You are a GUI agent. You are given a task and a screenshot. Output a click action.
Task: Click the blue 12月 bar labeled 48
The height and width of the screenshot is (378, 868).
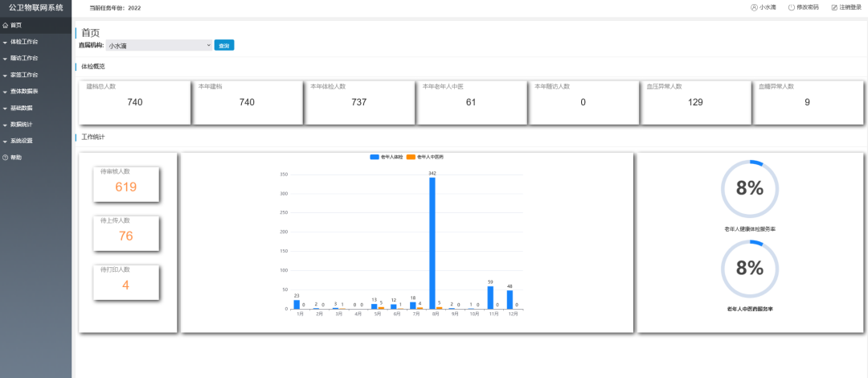point(510,300)
